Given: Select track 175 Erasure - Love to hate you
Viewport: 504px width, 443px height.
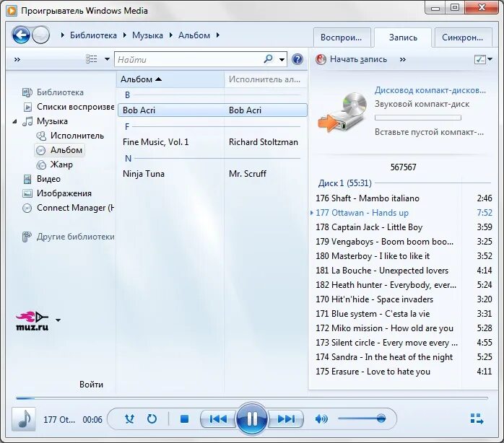Looking at the screenshot, I should coord(404,372).
